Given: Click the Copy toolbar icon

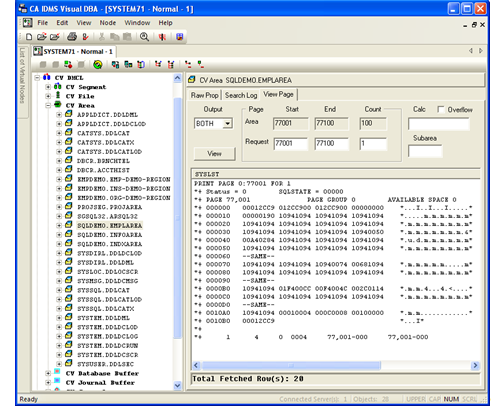Looking at the screenshot, I should (115, 37).
